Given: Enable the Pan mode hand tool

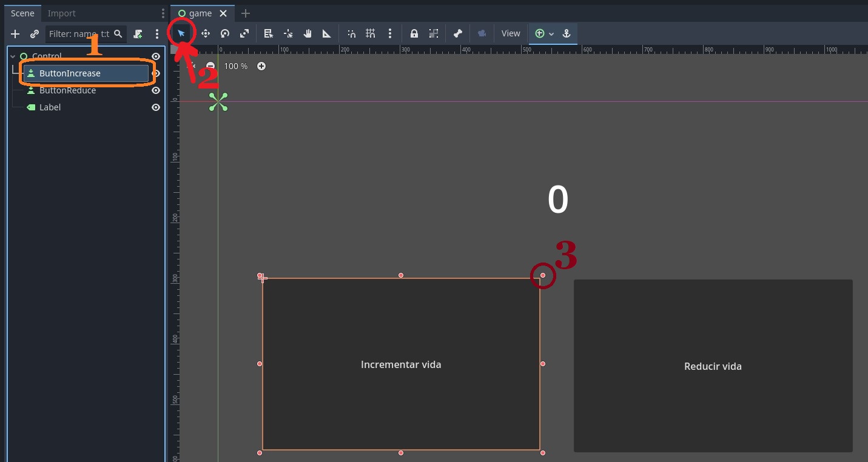Looking at the screenshot, I should [308, 34].
